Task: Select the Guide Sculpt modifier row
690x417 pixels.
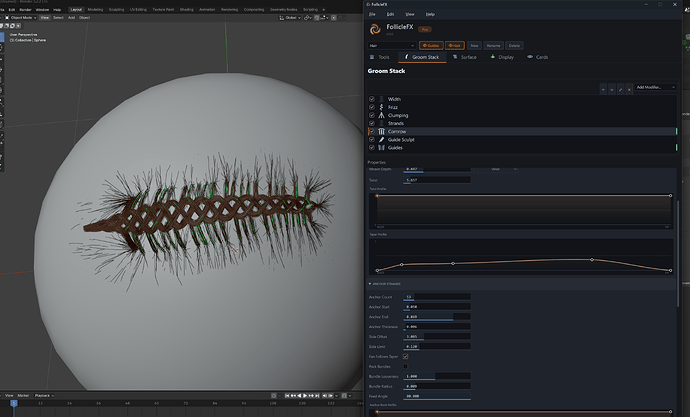Action: coord(522,139)
